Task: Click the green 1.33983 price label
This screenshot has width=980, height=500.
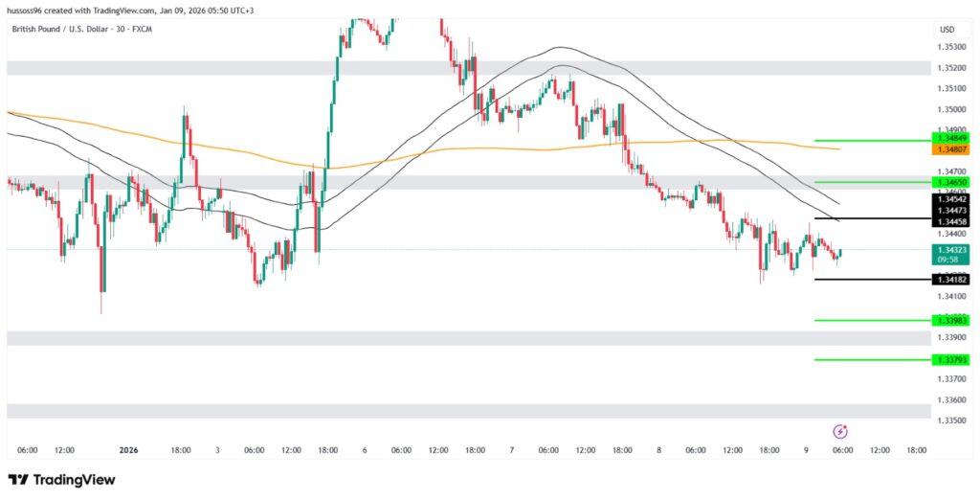Action: [951, 320]
